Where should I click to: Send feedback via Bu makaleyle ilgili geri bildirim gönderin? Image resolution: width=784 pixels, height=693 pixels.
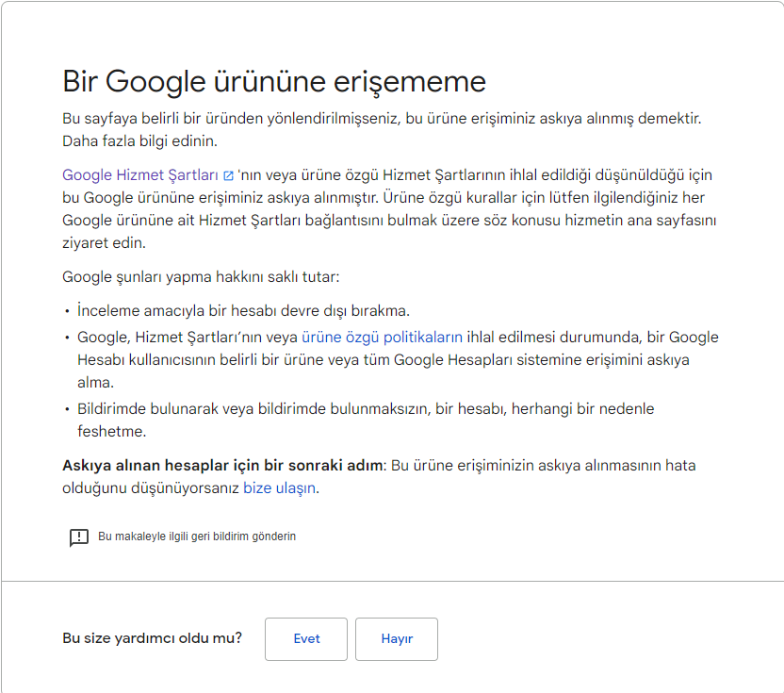click(197, 536)
